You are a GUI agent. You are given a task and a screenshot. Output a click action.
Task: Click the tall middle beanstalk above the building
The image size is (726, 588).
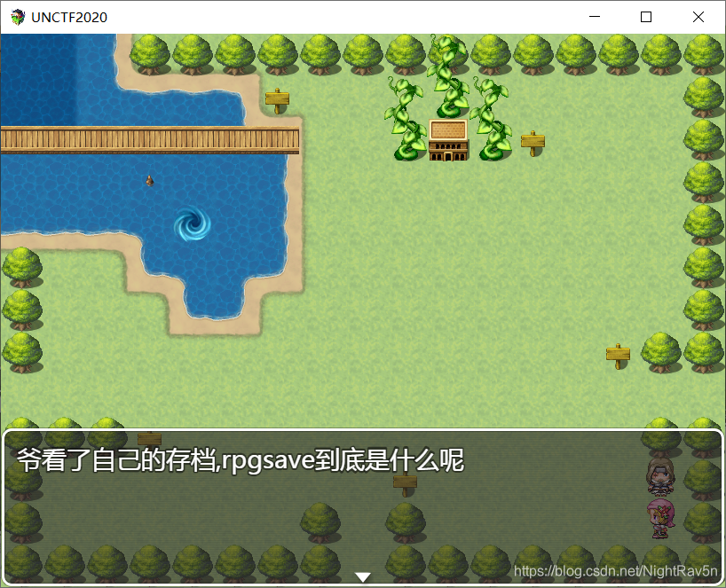coord(446,76)
